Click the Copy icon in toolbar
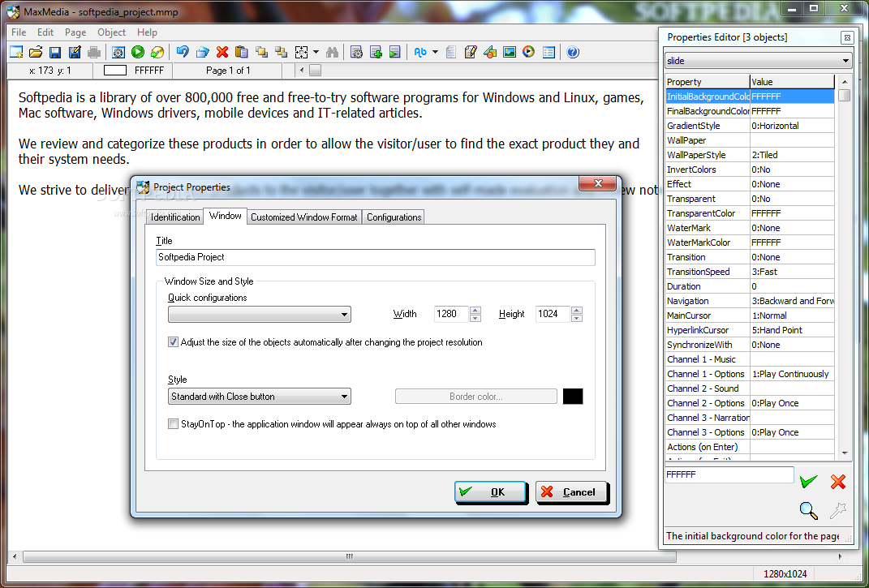The width and height of the screenshot is (869, 588). pos(202,52)
